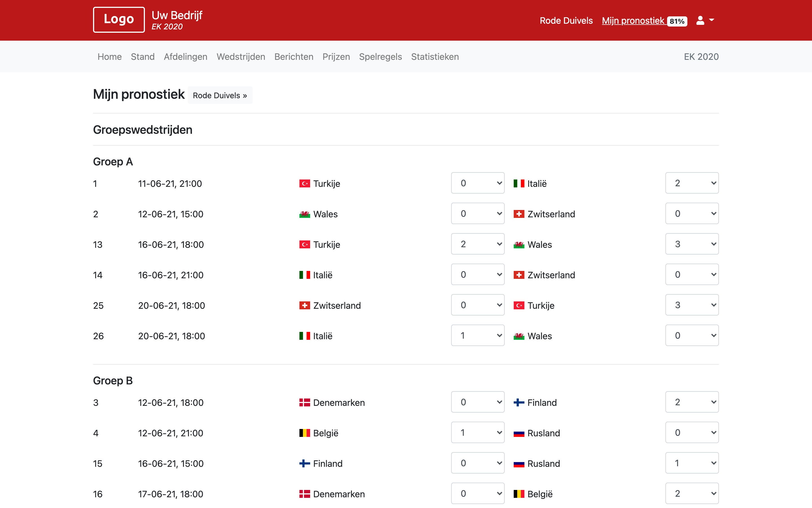
Task: Open Rusland score dropdown for match 4
Action: point(692,433)
